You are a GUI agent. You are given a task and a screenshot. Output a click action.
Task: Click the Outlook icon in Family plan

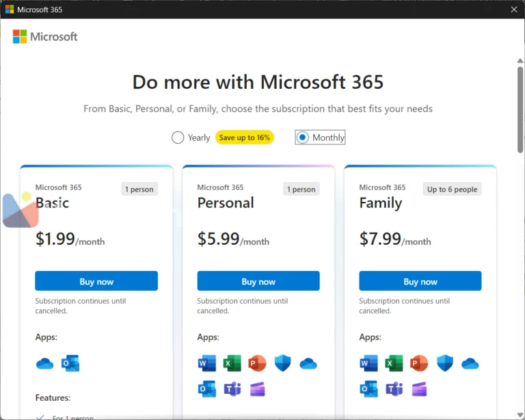(x=368, y=389)
